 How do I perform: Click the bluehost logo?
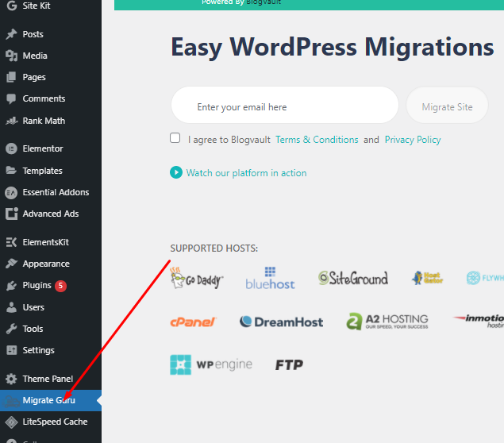tap(270, 278)
